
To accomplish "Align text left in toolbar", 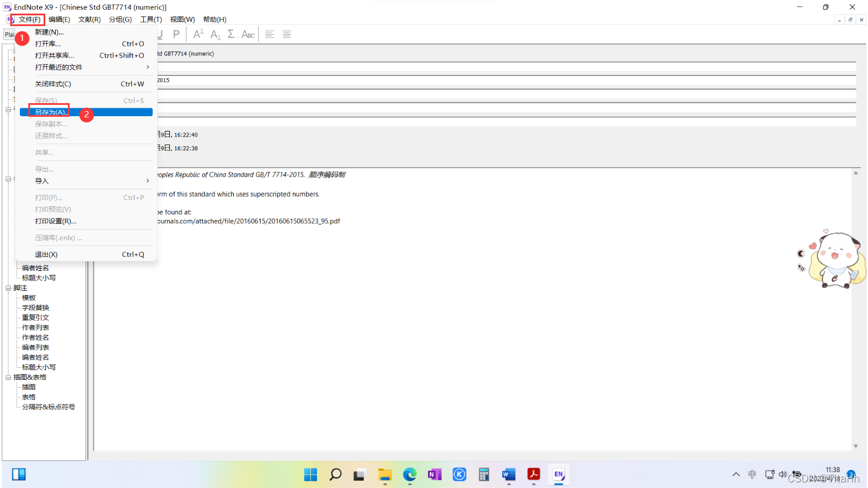I will click(x=270, y=34).
